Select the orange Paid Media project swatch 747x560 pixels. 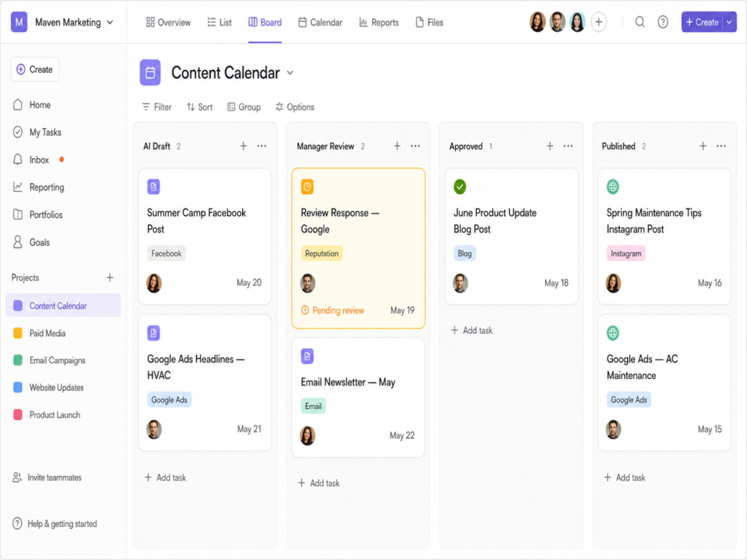coord(18,332)
